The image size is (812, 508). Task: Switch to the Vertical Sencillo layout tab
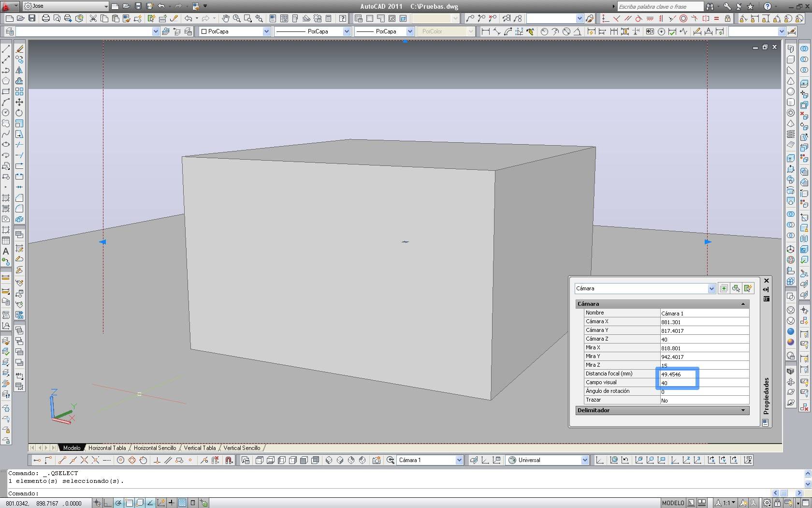pos(242,448)
